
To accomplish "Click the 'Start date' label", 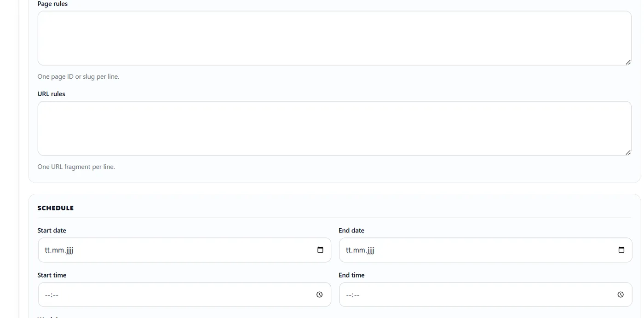I will [52, 231].
